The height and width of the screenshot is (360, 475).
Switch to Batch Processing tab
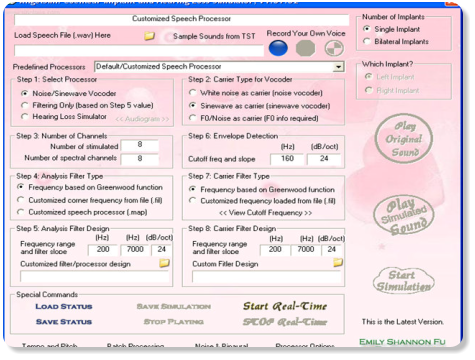click(135, 346)
